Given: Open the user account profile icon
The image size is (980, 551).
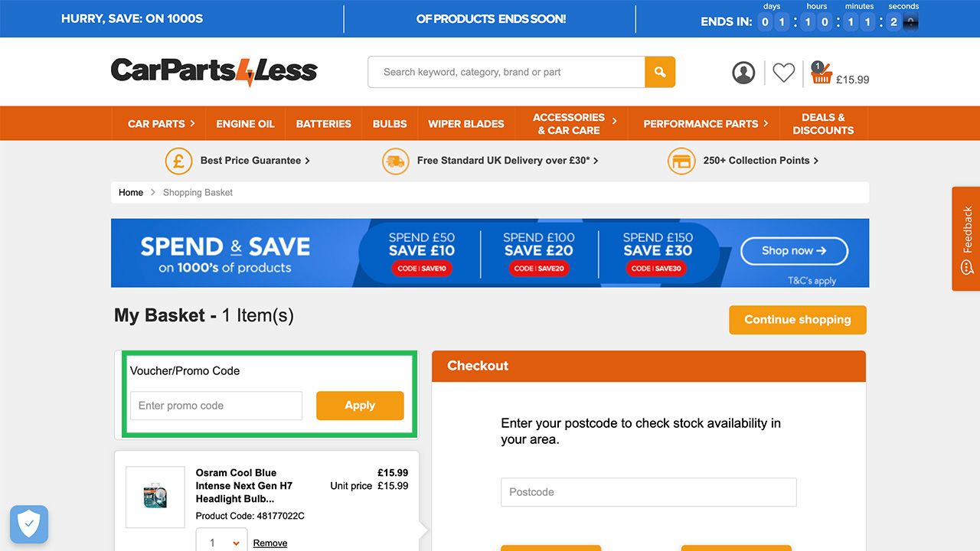Looking at the screenshot, I should (743, 73).
